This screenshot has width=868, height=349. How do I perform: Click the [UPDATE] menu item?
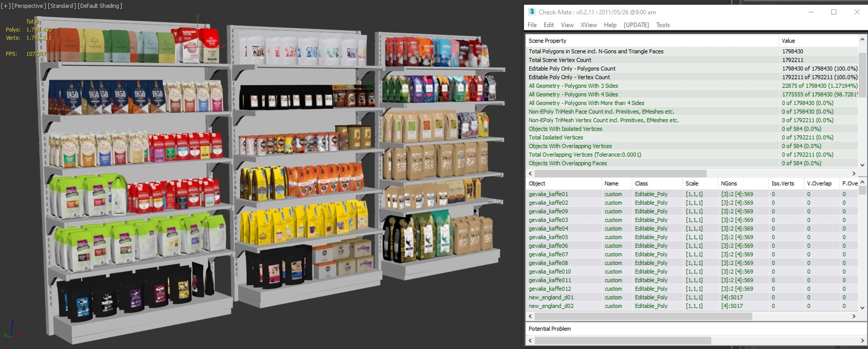pyautogui.click(x=636, y=25)
